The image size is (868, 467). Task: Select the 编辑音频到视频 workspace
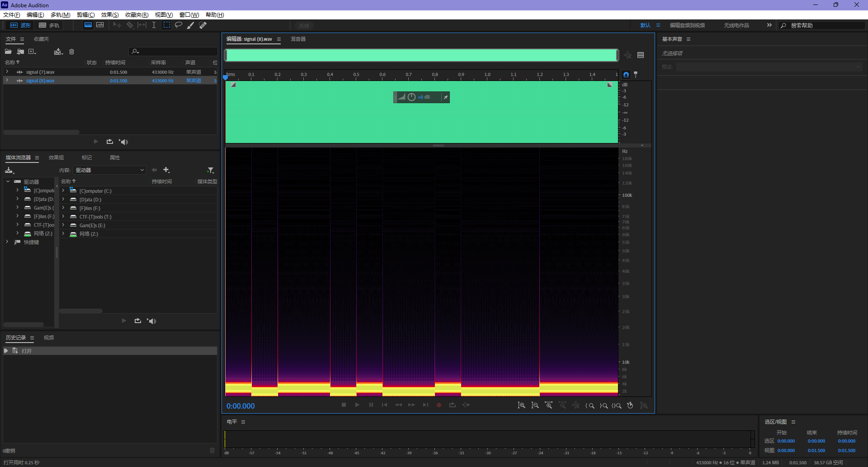point(687,25)
